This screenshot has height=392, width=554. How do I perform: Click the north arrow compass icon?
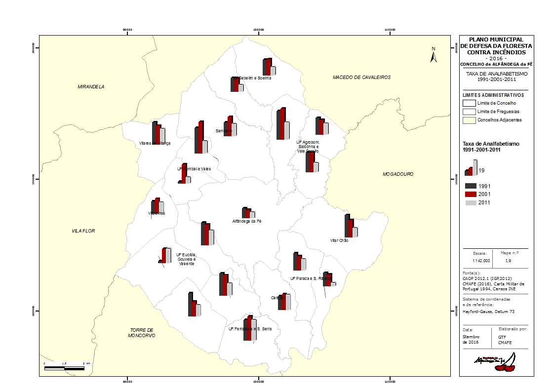pyautogui.click(x=434, y=55)
